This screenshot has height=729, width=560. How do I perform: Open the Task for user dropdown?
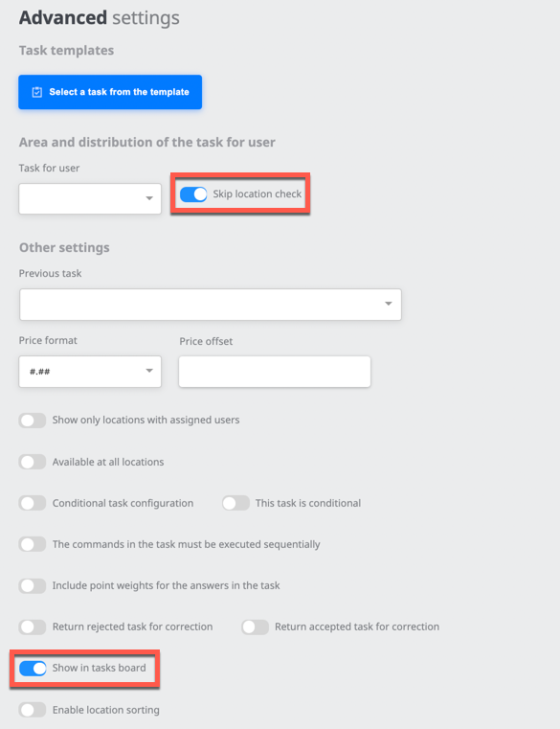tap(90, 198)
